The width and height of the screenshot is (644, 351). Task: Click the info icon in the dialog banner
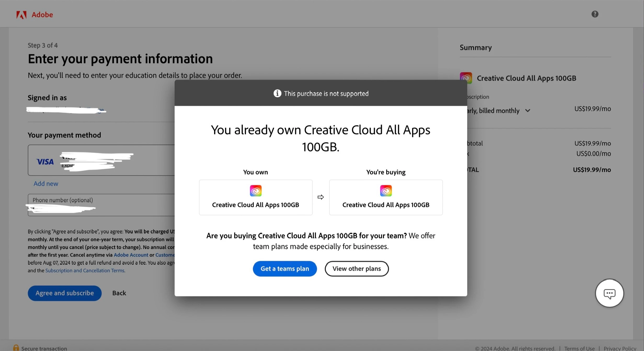pos(277,93)
